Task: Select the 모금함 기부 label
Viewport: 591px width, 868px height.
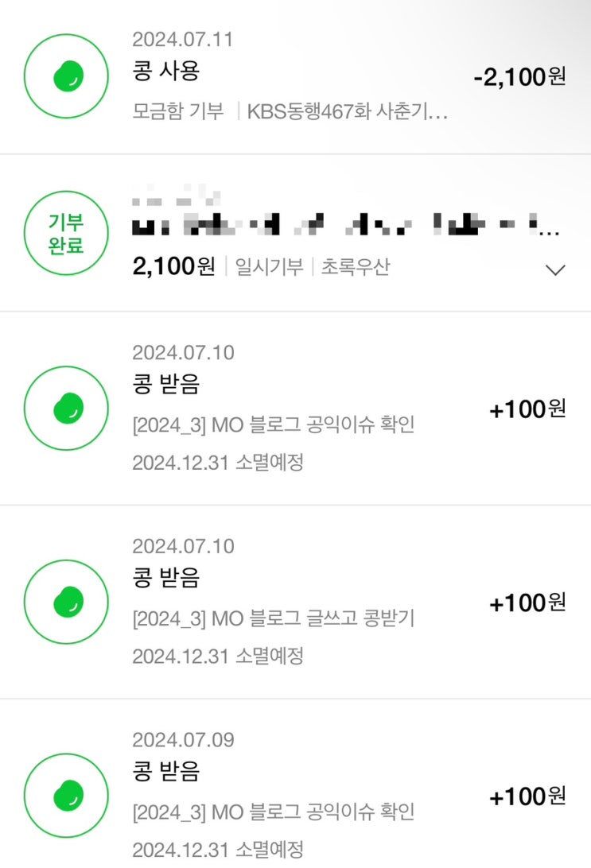Action: coord(179,111)
